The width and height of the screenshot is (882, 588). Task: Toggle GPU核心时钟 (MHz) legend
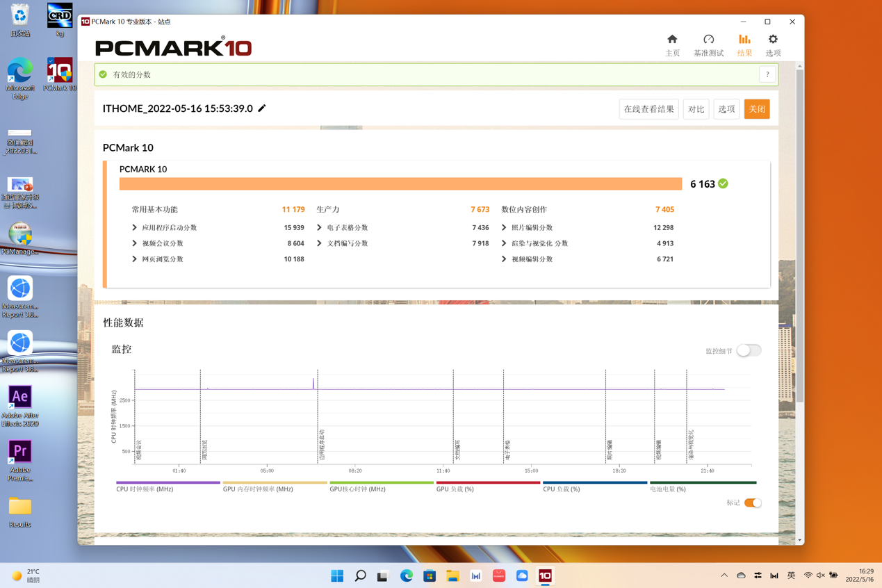point(381,487)
